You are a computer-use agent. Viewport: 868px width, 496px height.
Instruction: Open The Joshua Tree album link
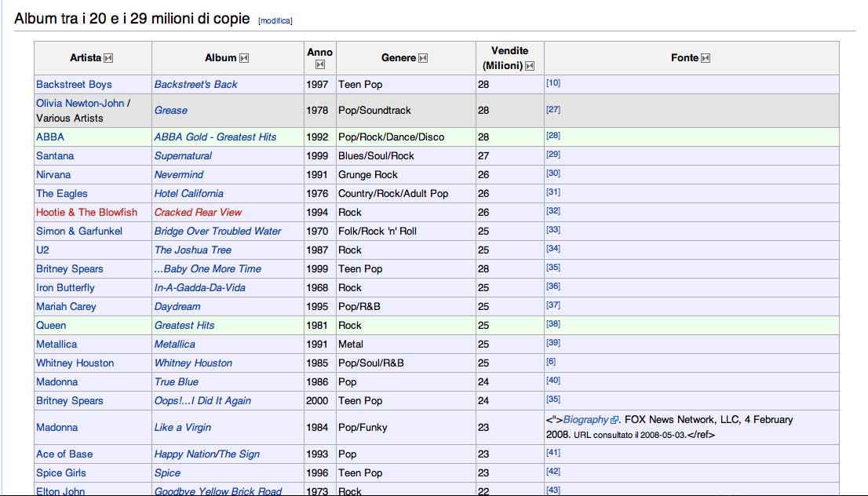(192, 250)
